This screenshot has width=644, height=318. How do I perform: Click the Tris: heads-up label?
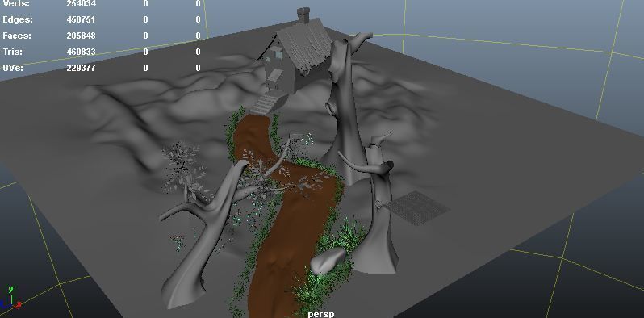pyautogui.click(x=12, y=52)
